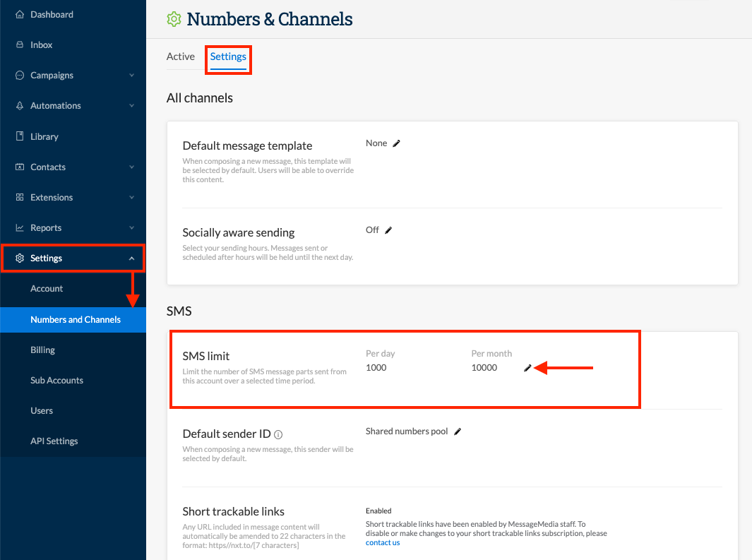Edit the SMS limit using pencil icon
The image size is (752, 560).
[x=527, y=368]
